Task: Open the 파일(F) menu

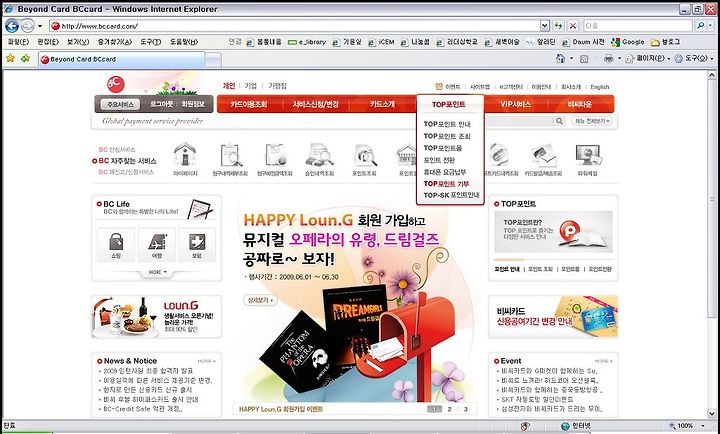Action: click(18, 42)
